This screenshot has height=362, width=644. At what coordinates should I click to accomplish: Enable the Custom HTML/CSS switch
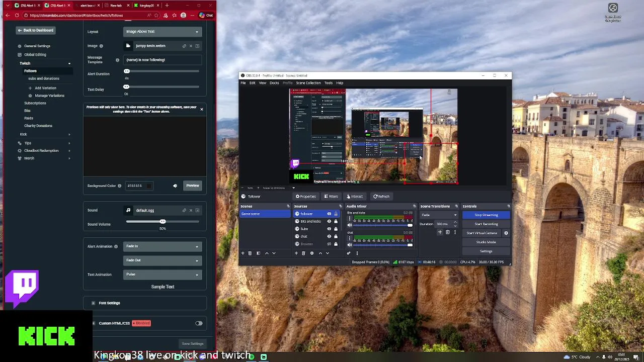click(x=199, y=323)
